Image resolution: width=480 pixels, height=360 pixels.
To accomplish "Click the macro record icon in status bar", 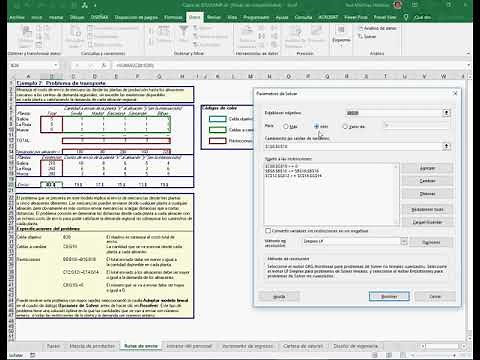I will tap(33, 355).
